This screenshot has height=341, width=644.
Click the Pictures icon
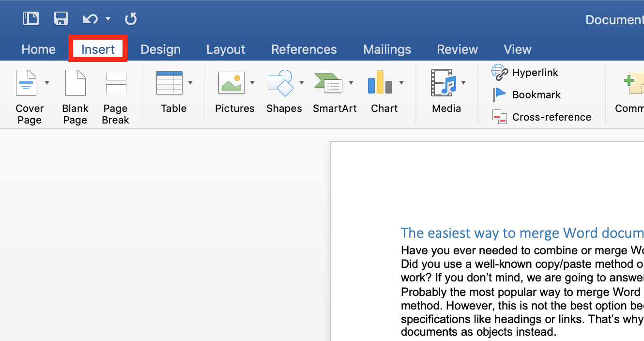231,83
